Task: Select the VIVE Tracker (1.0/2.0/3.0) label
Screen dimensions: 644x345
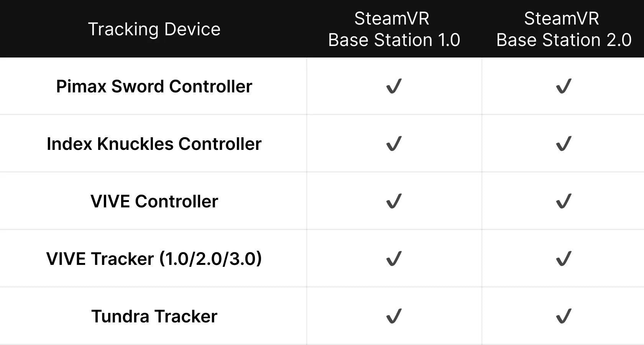Action: pyautogui.click(x=154, y=259)
